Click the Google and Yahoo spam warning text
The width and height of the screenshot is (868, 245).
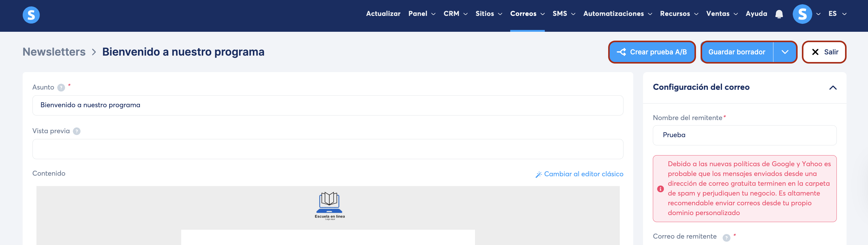click(x=749, y=188)
